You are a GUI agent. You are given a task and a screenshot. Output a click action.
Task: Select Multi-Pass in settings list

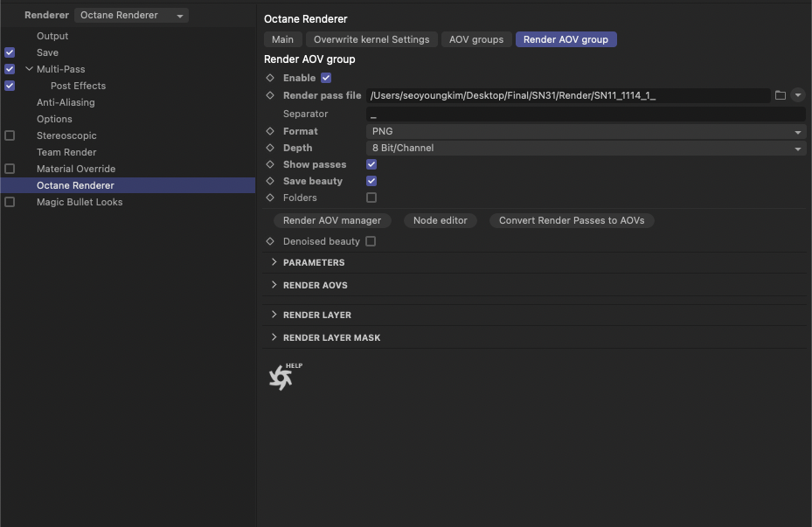point(60,69)
